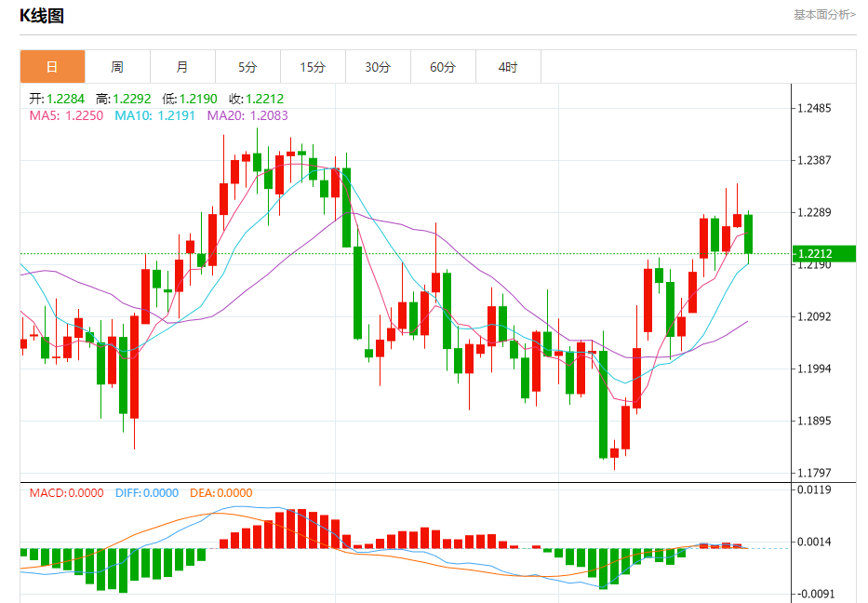Image resolution: width=868 pixels, height=603 pixels.
Task: Click the 1.2092 price axis label
Action: 814,316
